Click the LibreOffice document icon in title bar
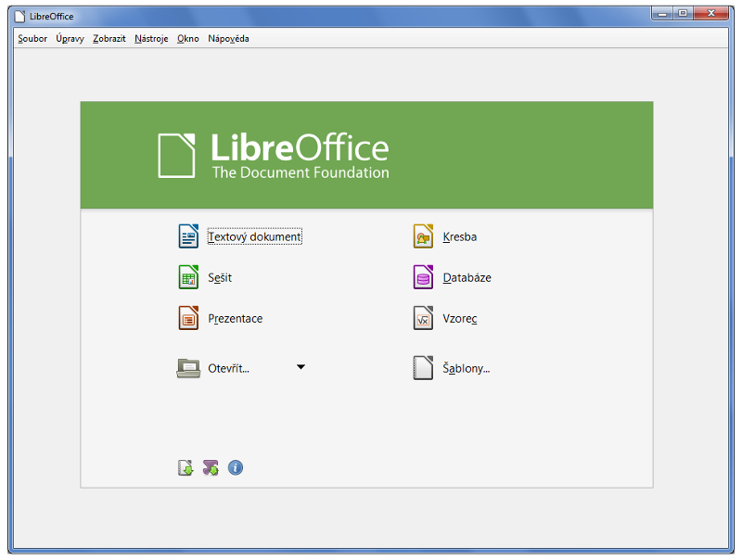Image resolution: width=742 pixels, height=560 pixels. [x=19, y=16]
